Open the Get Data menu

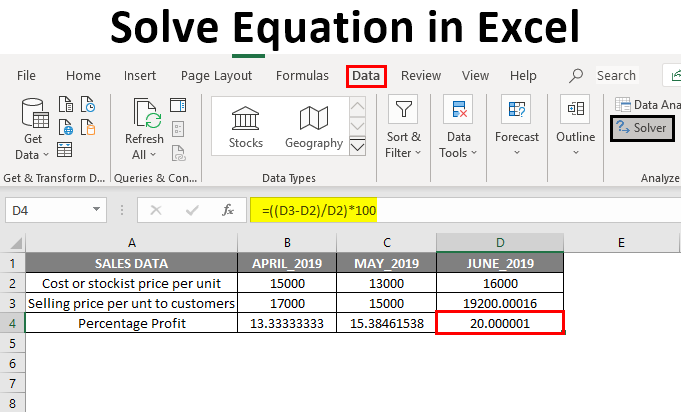(35, 129)
